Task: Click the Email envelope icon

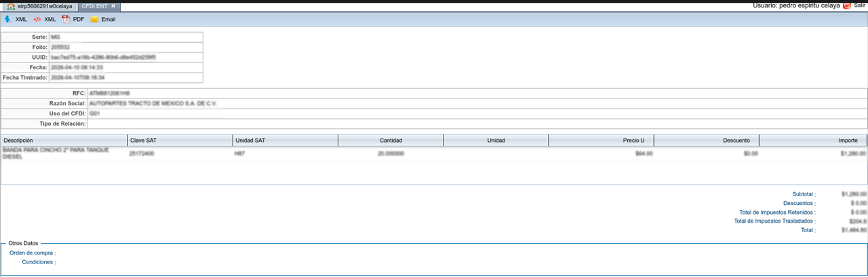Action: [x=94, y=20]
